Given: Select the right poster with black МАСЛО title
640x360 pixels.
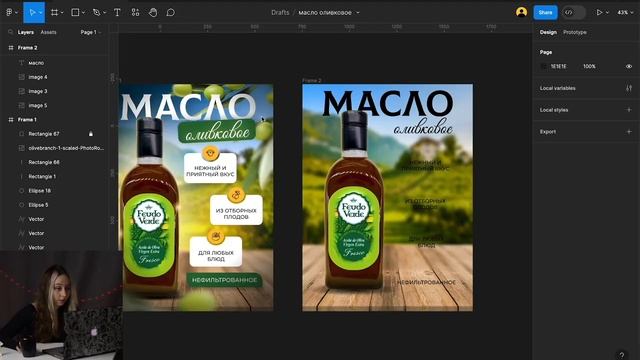Looking at the screenshot, I should tap(387, 198).
